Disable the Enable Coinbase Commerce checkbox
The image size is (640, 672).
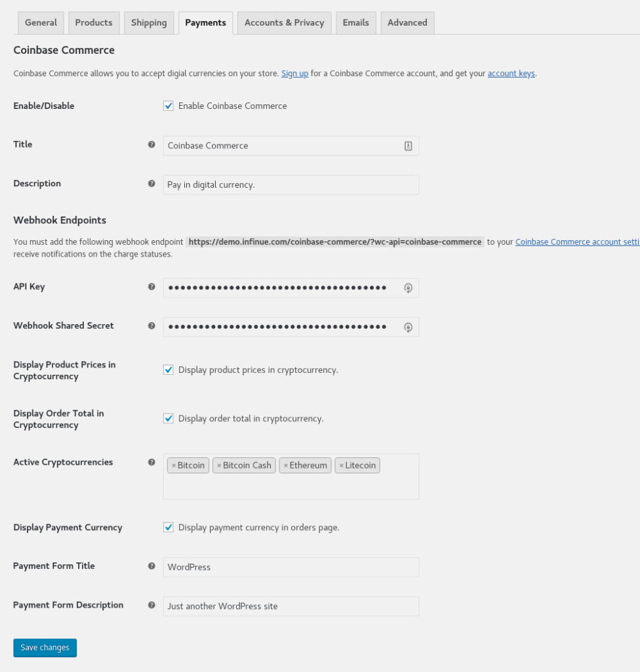(169, 106)
